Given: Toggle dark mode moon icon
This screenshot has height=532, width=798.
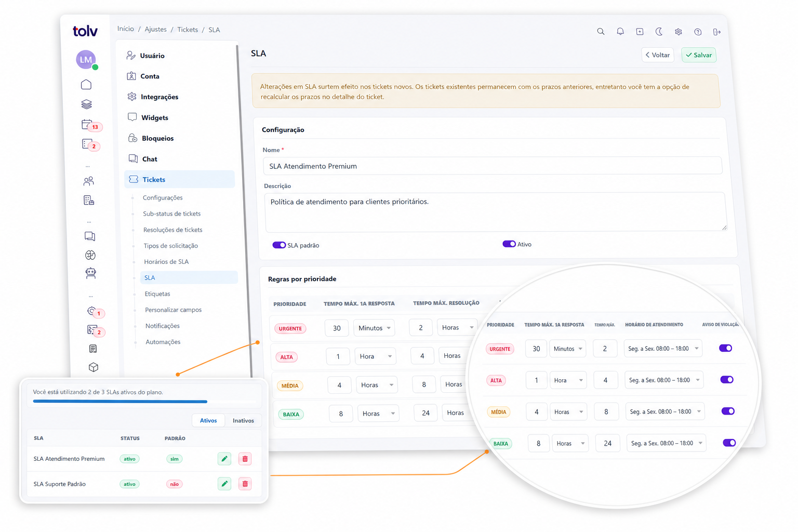Looking at the screenshot, I should point(659,32).
